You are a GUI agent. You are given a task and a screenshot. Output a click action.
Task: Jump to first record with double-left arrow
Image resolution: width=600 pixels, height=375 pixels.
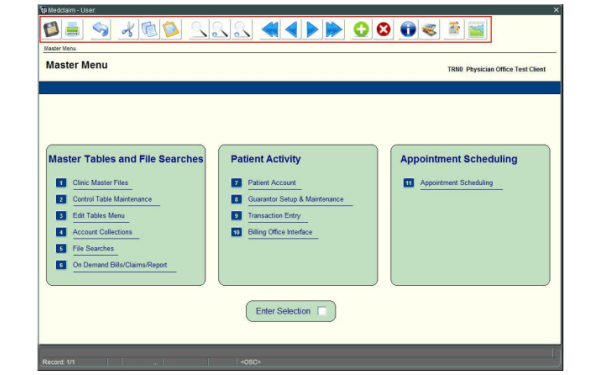[x=270, y=29]
